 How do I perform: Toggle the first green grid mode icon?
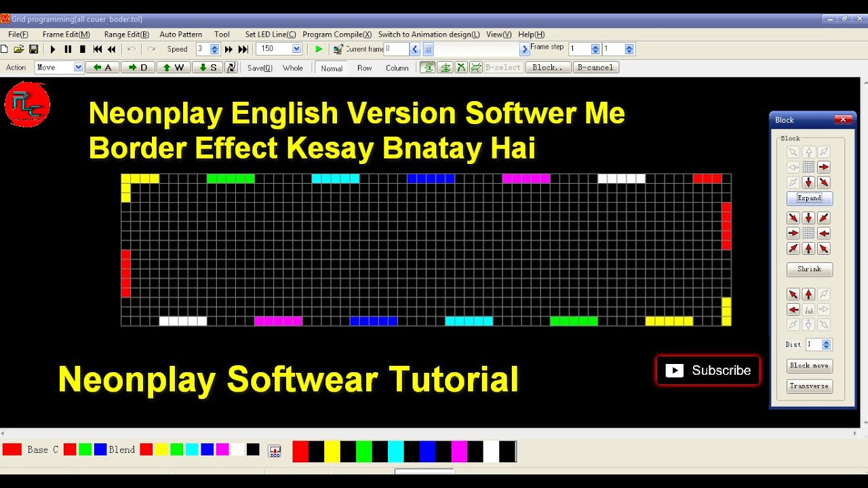[428, 67]
